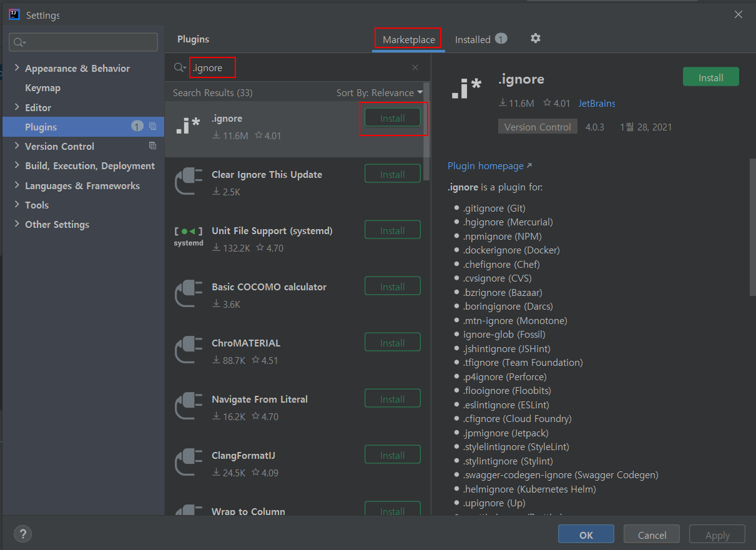Expand Appearance & Behavior settings
The width and height of the screenshot is (756, 550).
coord(17,68)
